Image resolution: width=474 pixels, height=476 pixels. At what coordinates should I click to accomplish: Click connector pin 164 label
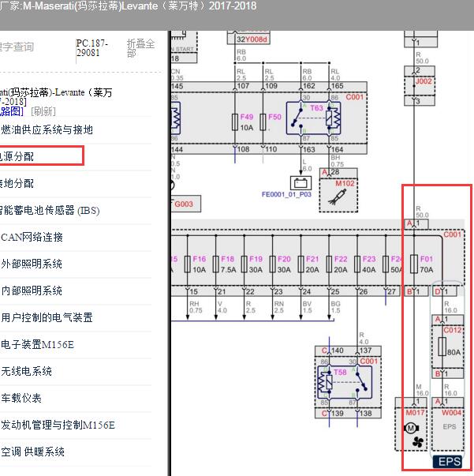coord(338,149)
